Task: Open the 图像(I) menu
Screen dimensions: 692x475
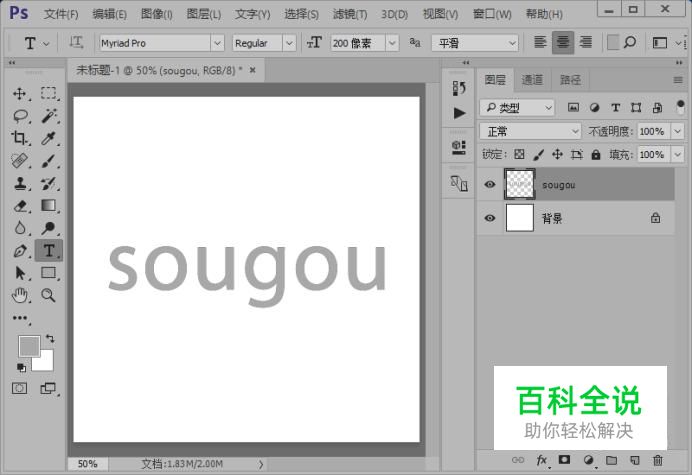Action: [x=156, y=14]
